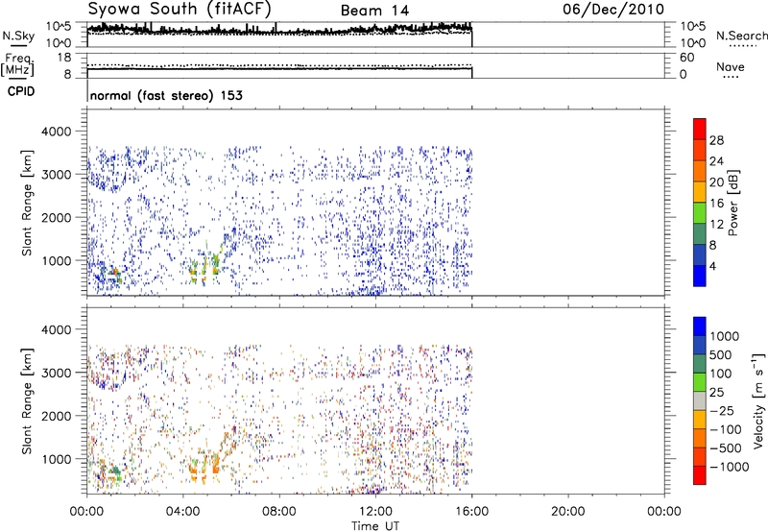The image size is (768, 532).
Task: Click the '60' Nave axis label
Action: coord(687,58)
